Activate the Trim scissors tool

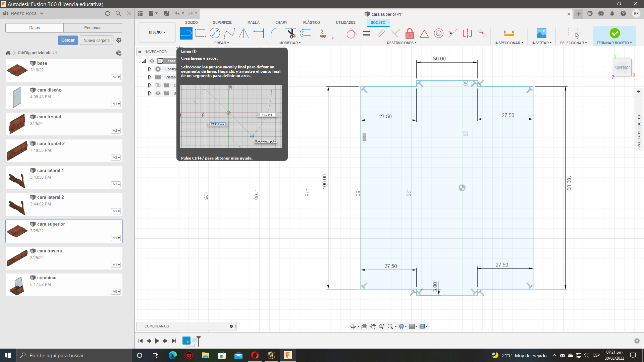click(x=291, y=33)
